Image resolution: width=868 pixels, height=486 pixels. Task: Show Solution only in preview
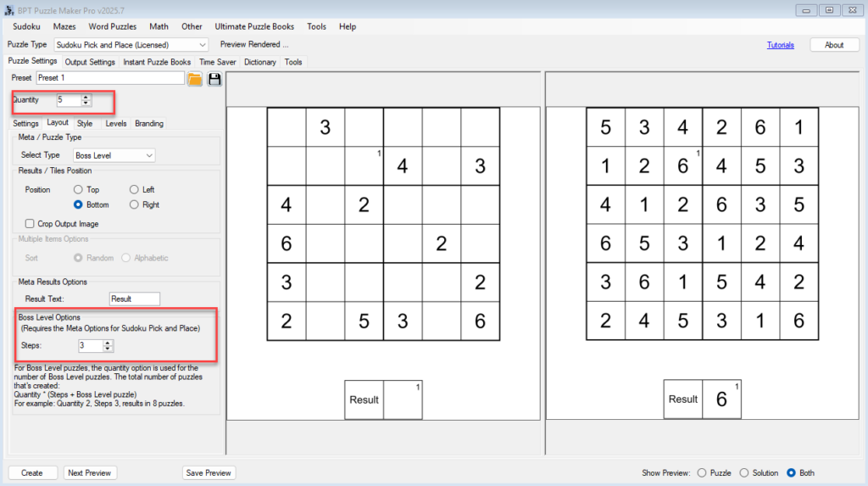(x=744, y=473)
